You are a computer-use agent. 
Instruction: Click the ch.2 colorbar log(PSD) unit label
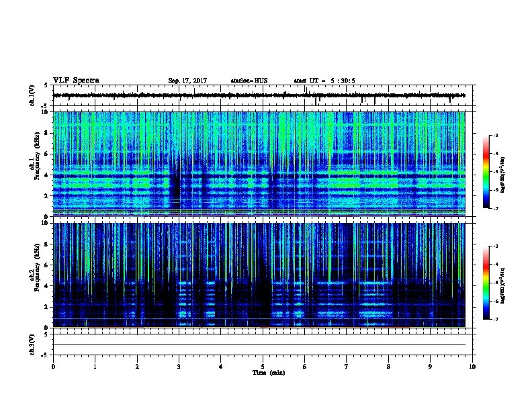502,285
